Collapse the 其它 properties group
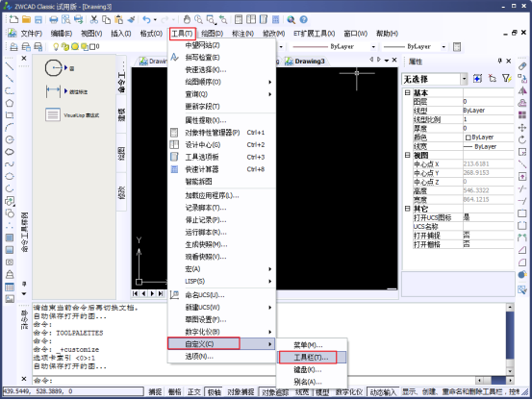Image resolution: width=532 pixels, height=400 pixels. pyautogui.click(x=408, y=209)
